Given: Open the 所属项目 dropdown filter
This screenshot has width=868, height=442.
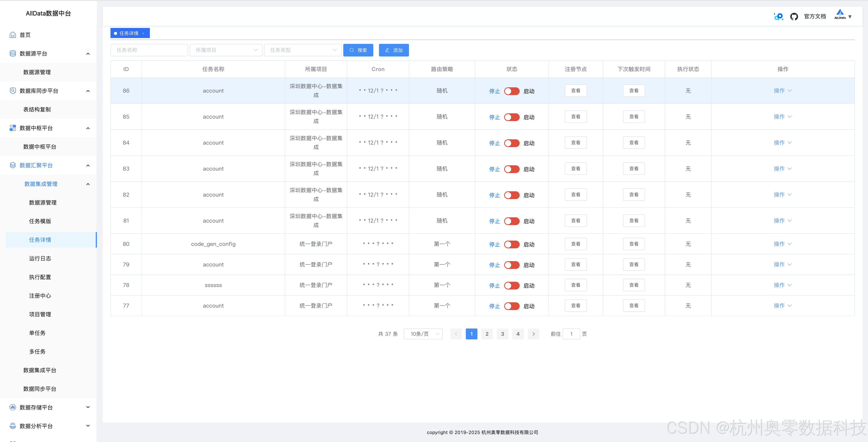Looking at the screenshot, I should (x=226, y=50).
